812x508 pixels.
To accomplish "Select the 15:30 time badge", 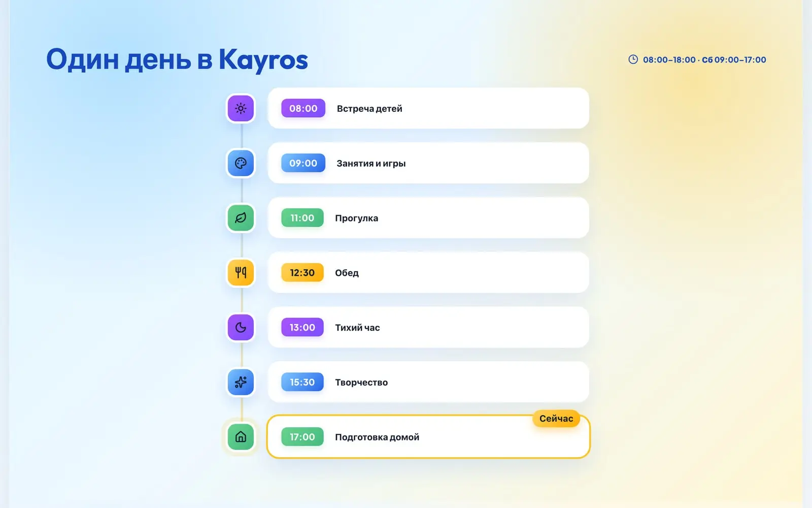I will pyautogui.click(x=302, y=382).
